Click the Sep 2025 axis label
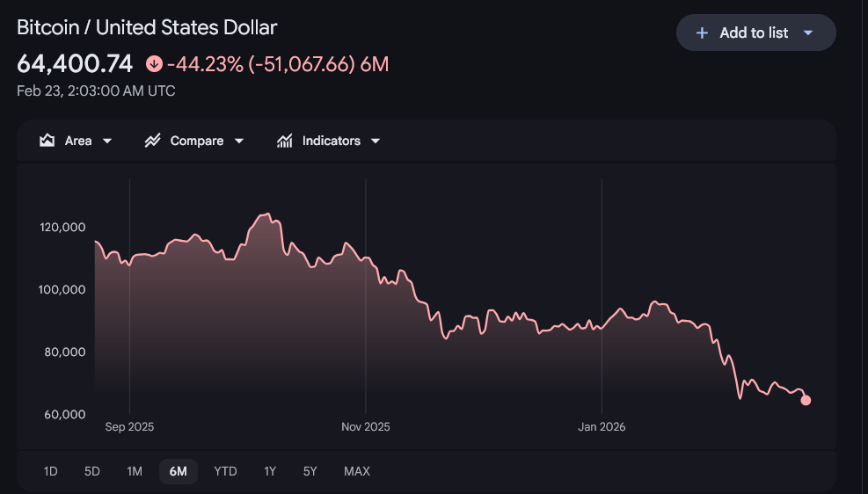The image size is (868, 494). (129, 426)
